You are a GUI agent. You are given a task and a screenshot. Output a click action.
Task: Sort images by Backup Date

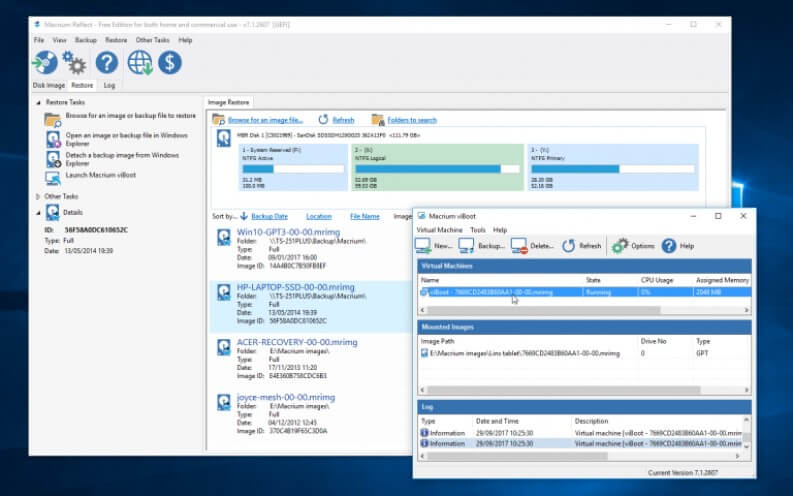pyautogui.click(x=269, y=216)
